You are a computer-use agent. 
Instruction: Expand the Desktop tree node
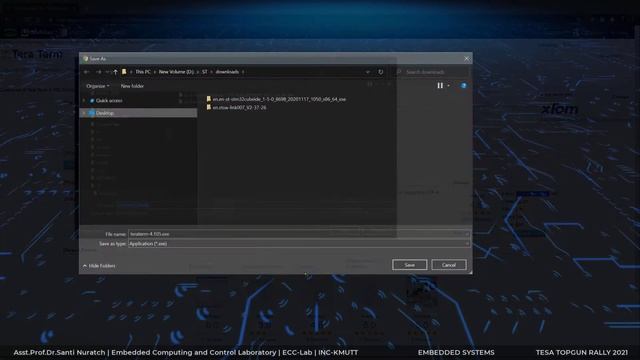(84, 113)
